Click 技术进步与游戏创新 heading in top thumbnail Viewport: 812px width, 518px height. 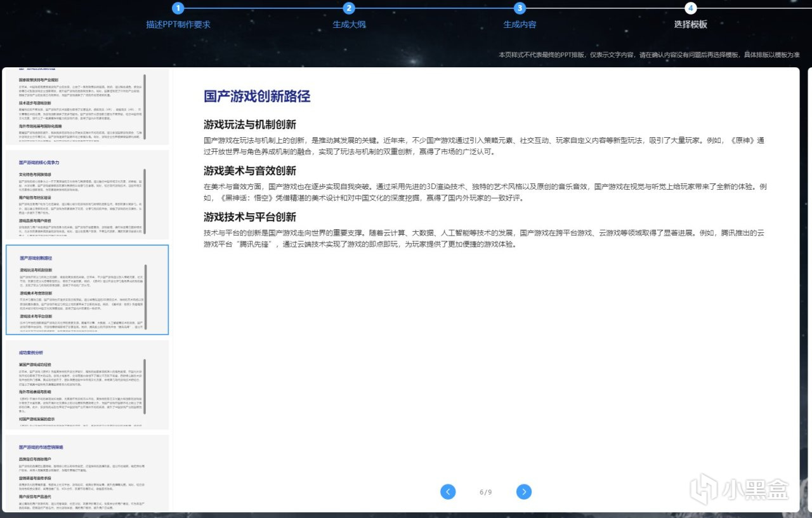click(x=36, y=102)
